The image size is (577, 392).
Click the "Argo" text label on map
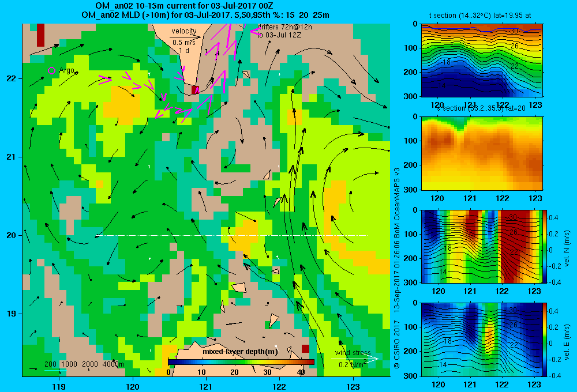66,70
